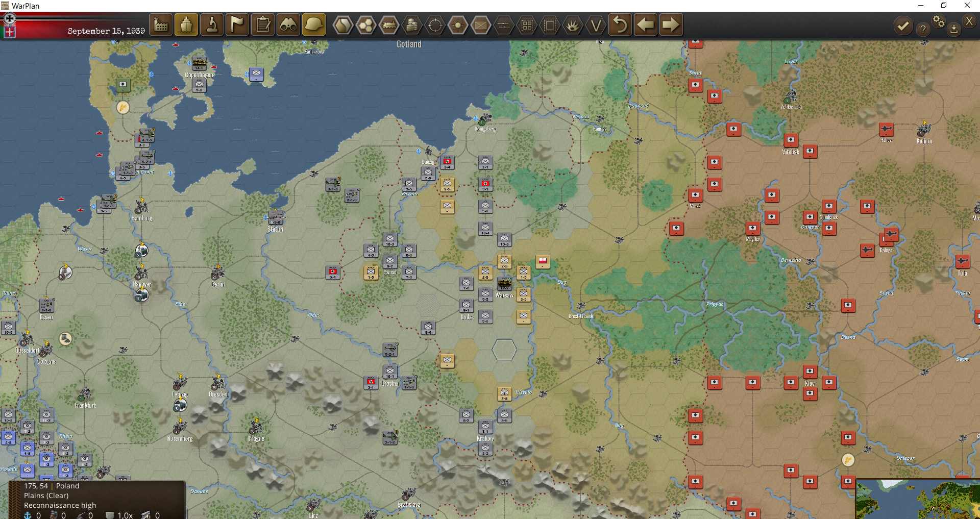This screenshot has width=980, height=519.
Task: Click the Lodz city label
Action: click(x=466, y=317)
